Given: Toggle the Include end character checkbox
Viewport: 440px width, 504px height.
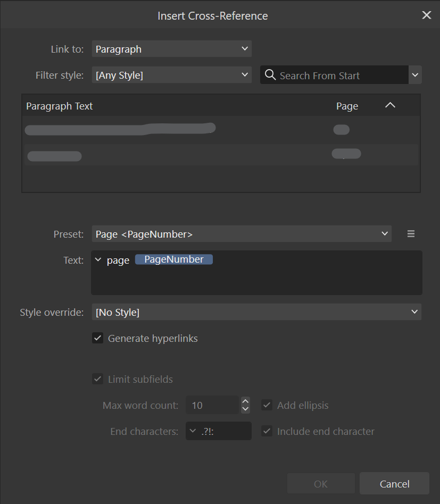Looking at the screenshot, I should tap(267, 431).
